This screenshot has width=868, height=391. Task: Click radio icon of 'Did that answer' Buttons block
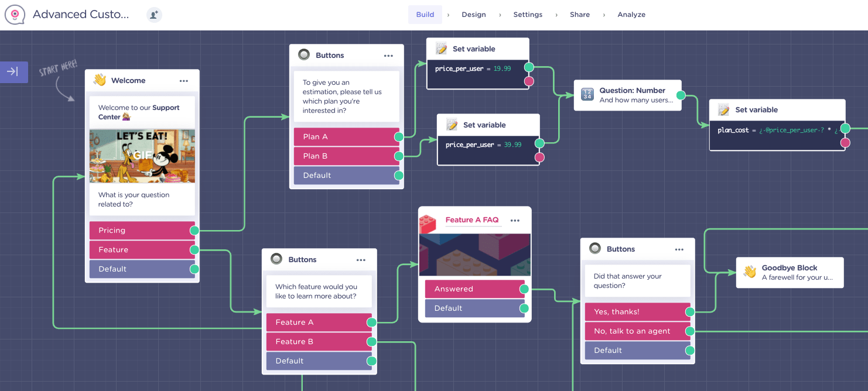[x=594, y=249]
